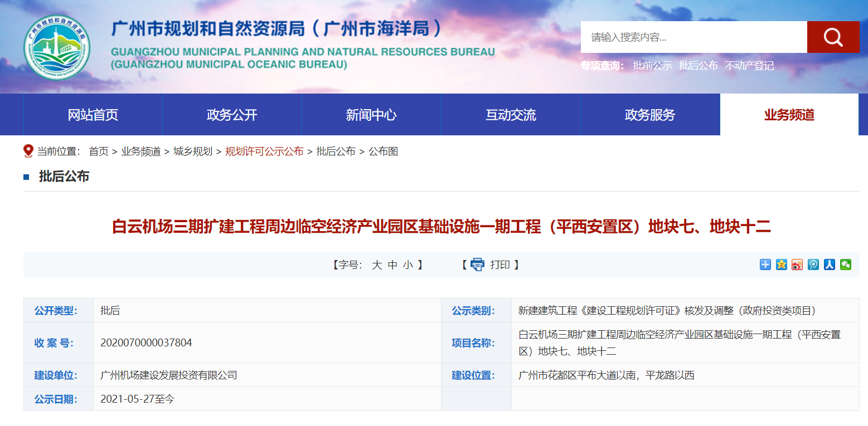Click the 收案号 label
Screen dimensions: 868x426
[54, 343]
